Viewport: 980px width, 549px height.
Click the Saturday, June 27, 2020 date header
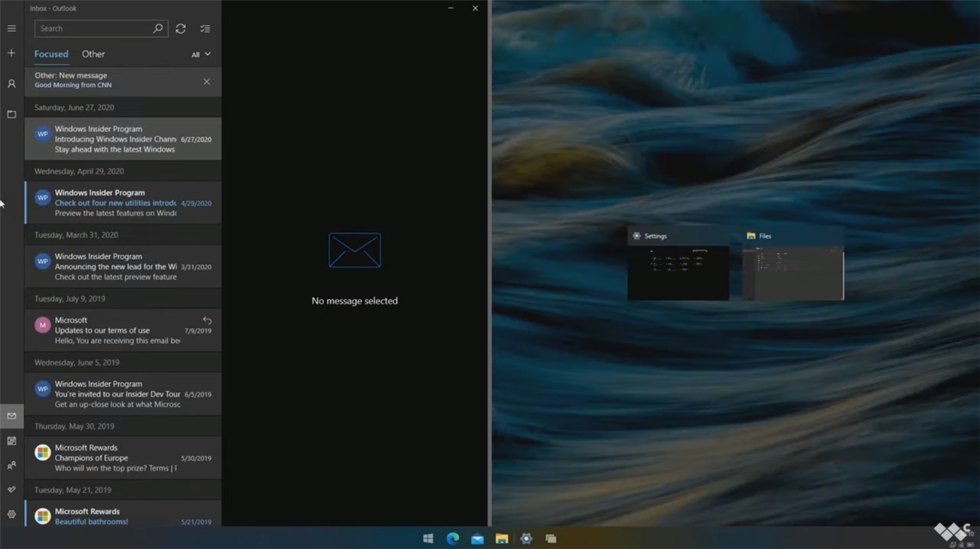tap(74, 107)
